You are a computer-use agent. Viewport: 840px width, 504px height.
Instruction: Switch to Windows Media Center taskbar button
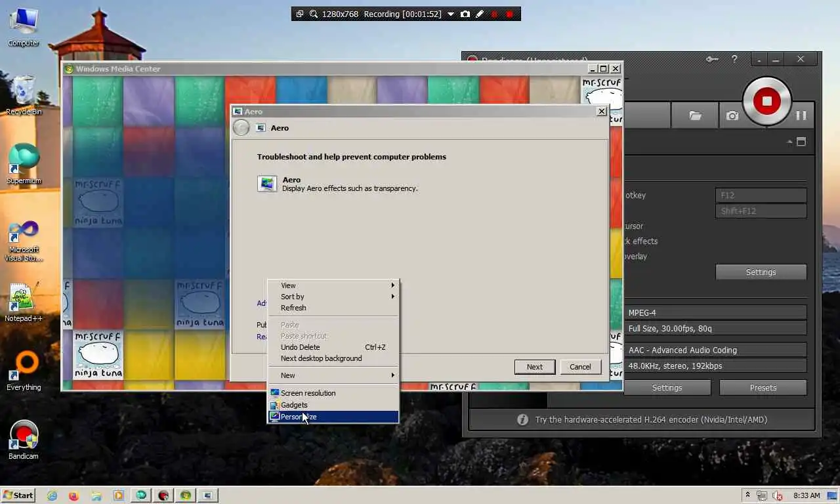(186, 495)
